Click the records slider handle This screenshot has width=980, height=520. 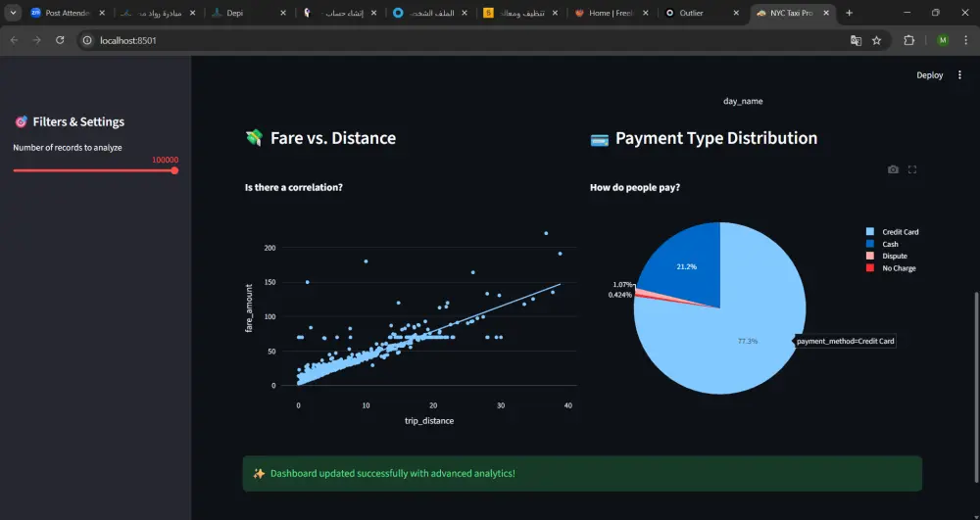(x=174, y=170)
